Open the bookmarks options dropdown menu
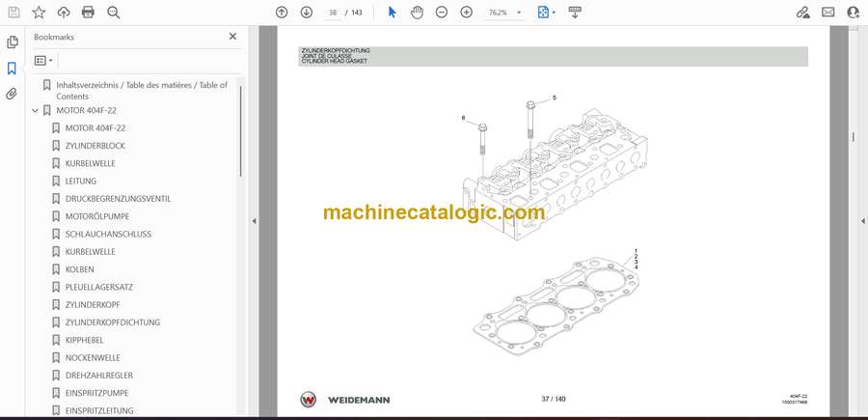868x420 pixels. pos(43,60)
